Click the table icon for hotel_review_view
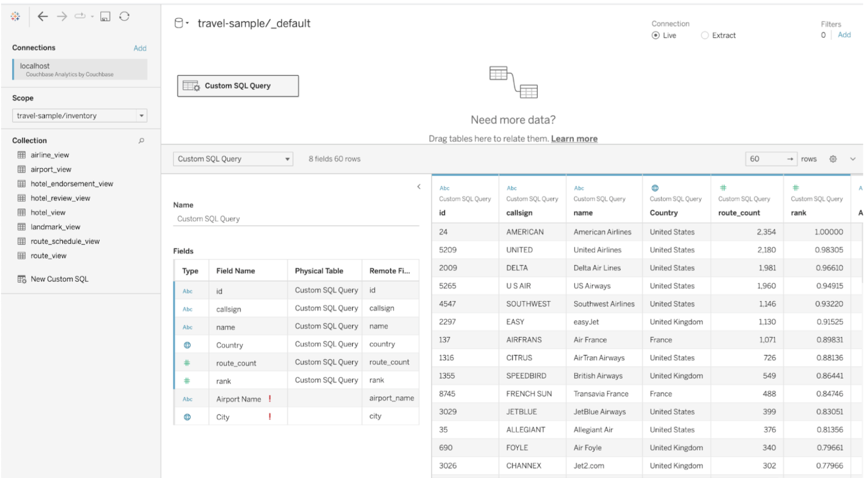The width and height of the screenshot is (868, 478). (x=21, y=198)
